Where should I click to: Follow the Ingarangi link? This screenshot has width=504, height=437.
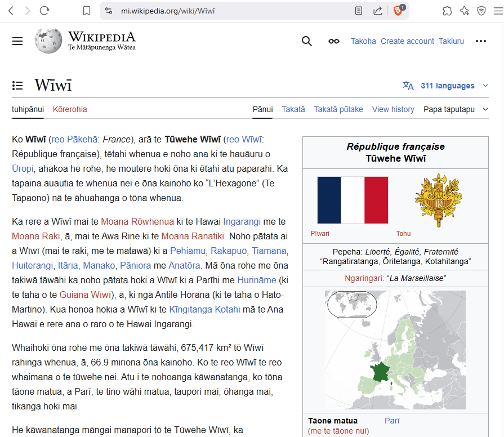click(x=242, y=222)
